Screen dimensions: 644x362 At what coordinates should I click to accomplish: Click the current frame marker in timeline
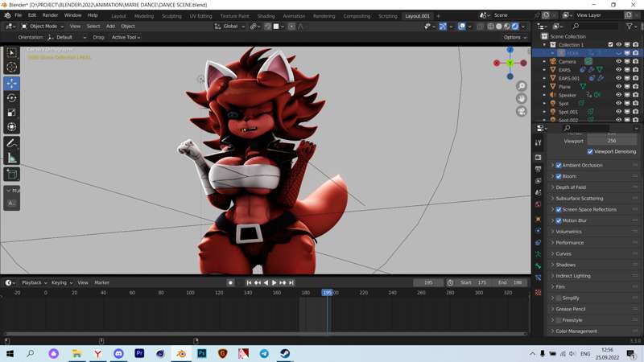pos(328,293)
